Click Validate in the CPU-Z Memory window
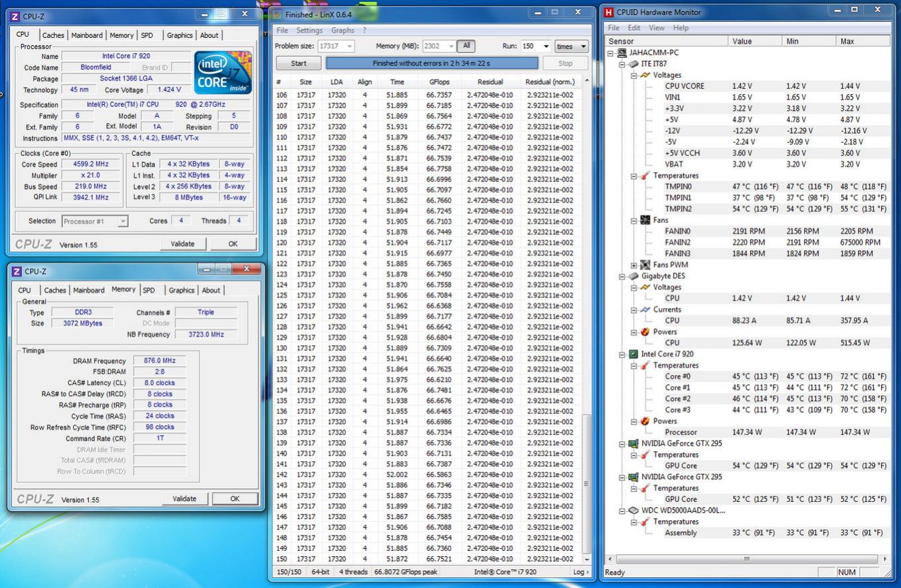The height and width of the screenshot is (588, 901). pyautogui.click(x=184, y=498)
